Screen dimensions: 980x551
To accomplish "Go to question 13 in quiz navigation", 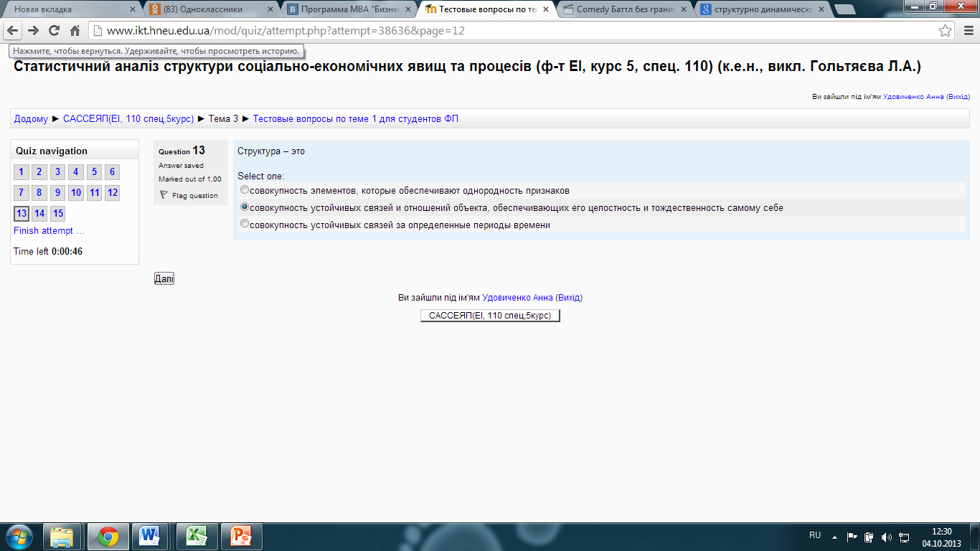I will 22,214.
